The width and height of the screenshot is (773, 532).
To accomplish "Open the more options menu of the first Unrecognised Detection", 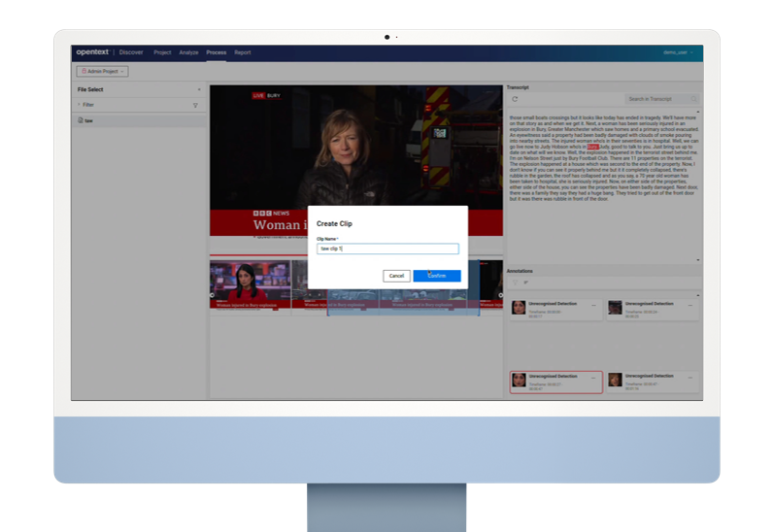I will 595,305.
